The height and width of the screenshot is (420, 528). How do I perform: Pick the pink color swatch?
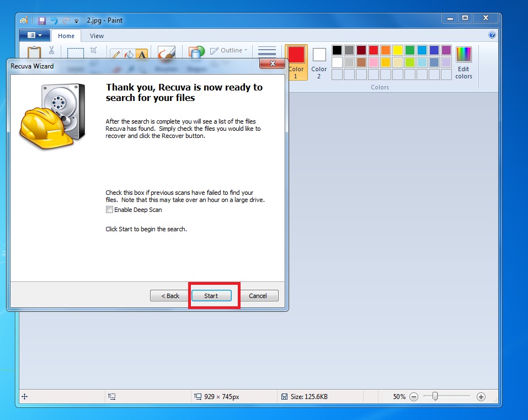click(374, 62)
